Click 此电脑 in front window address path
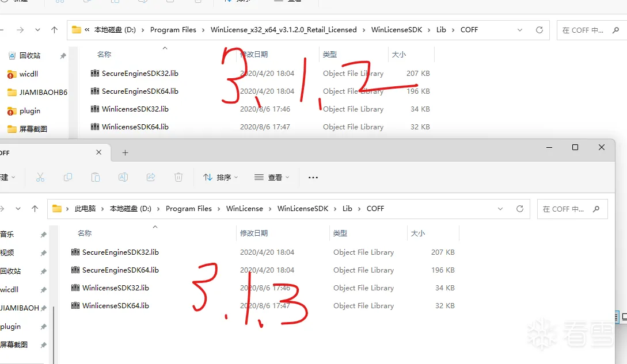Screen dimensions: 627x364 pos(85,209)
